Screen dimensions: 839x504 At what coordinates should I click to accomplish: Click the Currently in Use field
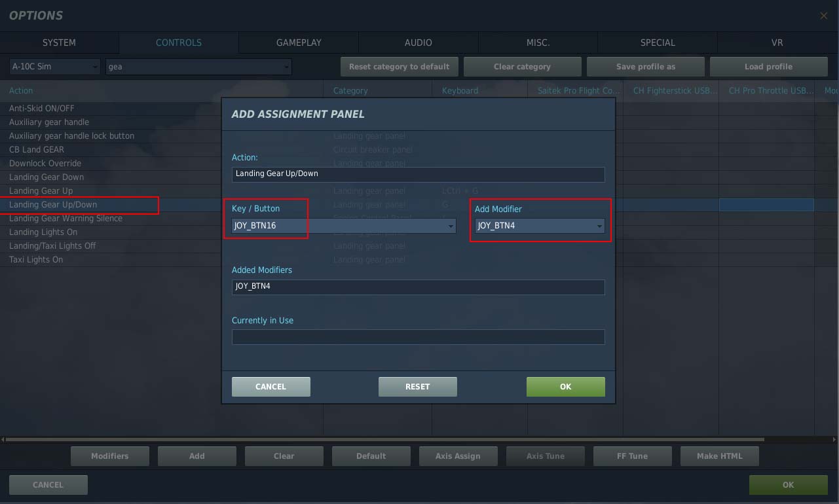[x=418, y=337]
